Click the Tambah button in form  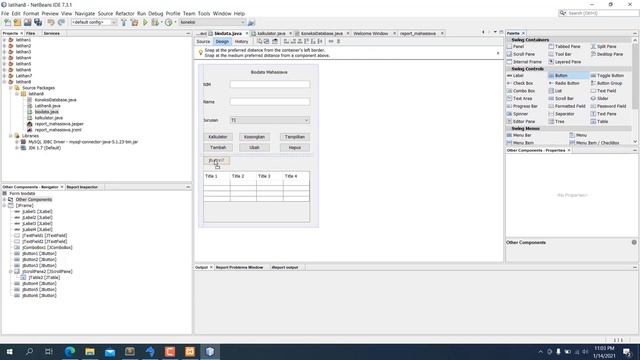(218, 147)
